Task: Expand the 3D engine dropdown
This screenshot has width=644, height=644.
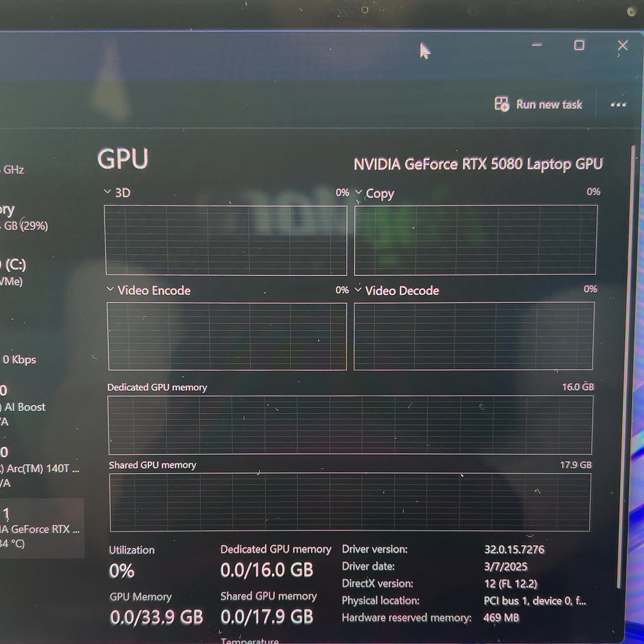Action: (107, 192)
